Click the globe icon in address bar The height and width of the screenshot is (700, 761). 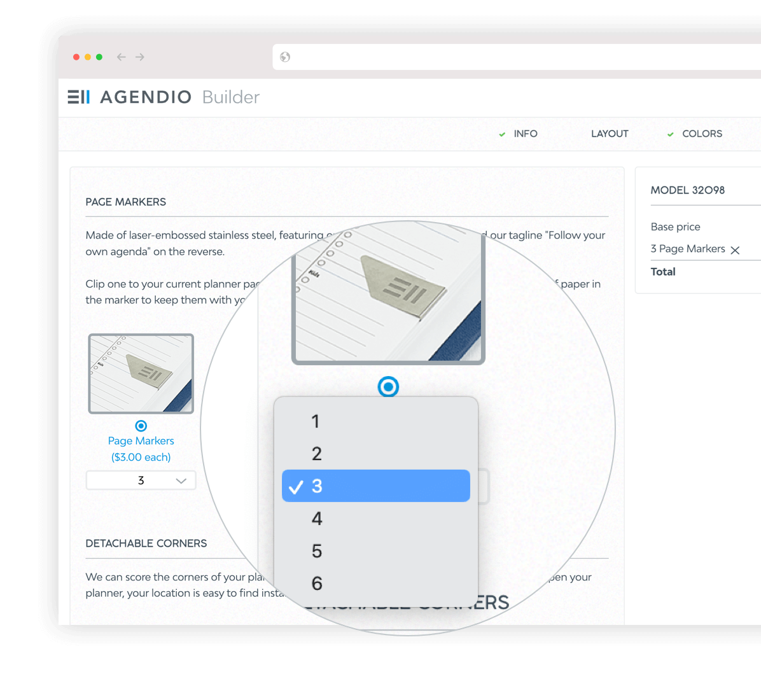click(285, 57)
